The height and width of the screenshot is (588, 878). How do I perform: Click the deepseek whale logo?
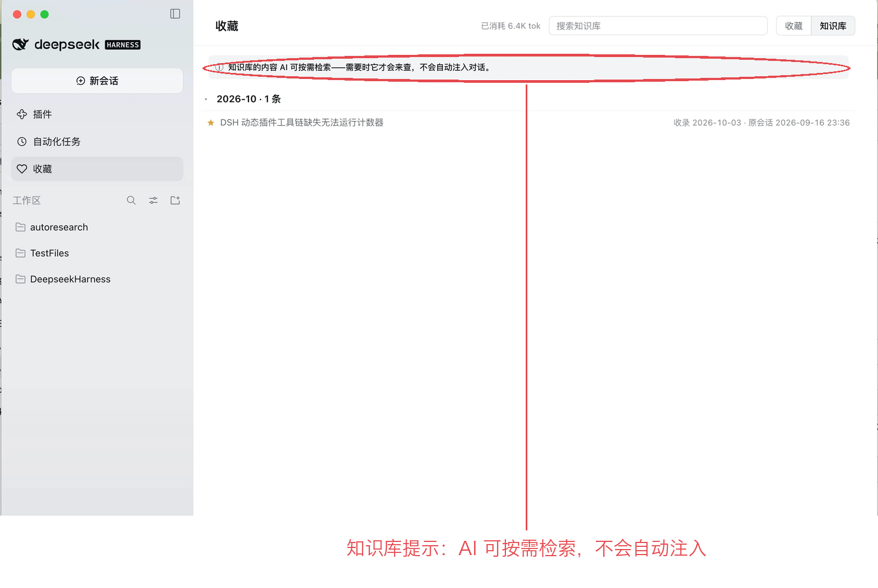tap(20, 44)
